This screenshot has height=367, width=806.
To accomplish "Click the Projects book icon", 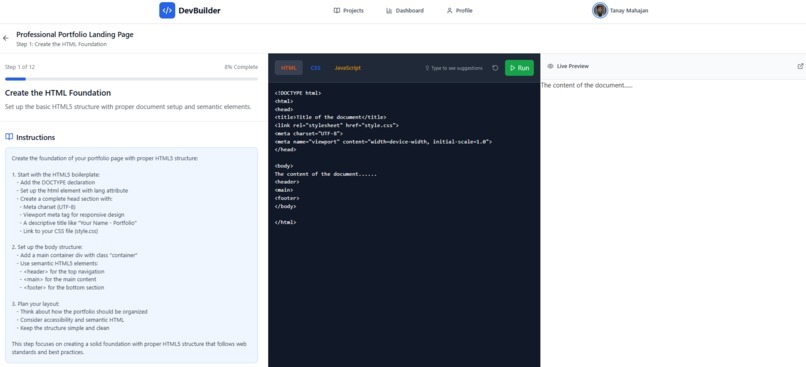I will click(x=337, y=10).
